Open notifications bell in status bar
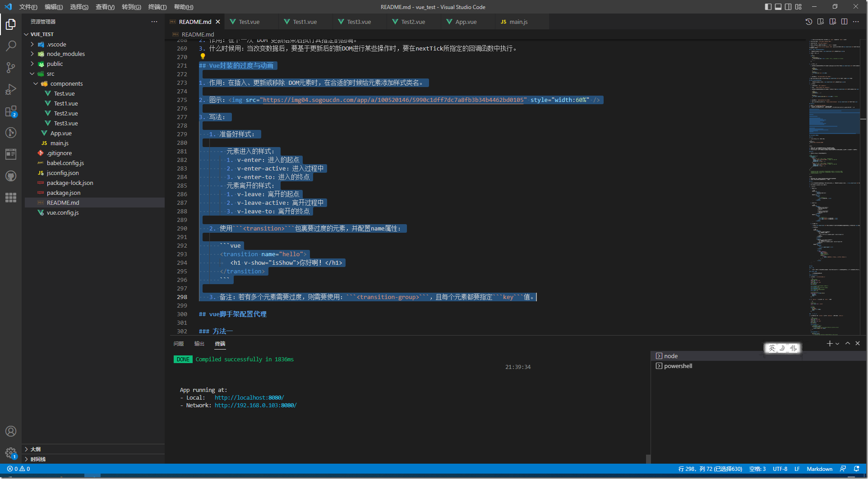The width and height of the screenshot is (868, 479). coord(856,469)
